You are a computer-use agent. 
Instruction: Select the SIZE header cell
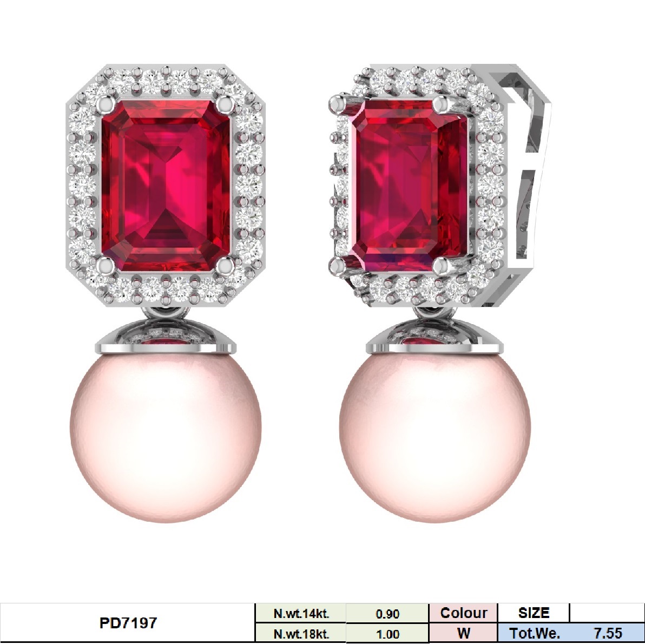point(534,613)
